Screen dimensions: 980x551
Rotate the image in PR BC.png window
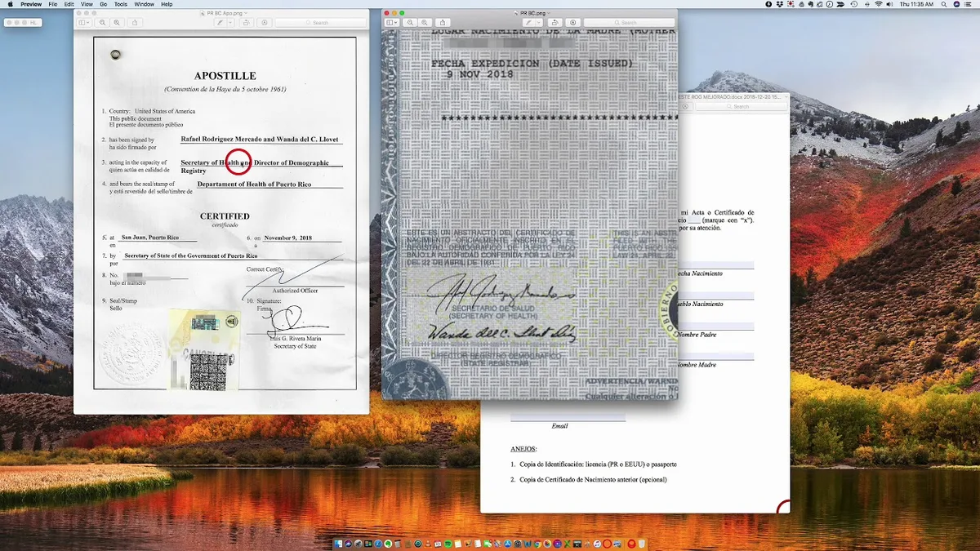tap(557, 22)
